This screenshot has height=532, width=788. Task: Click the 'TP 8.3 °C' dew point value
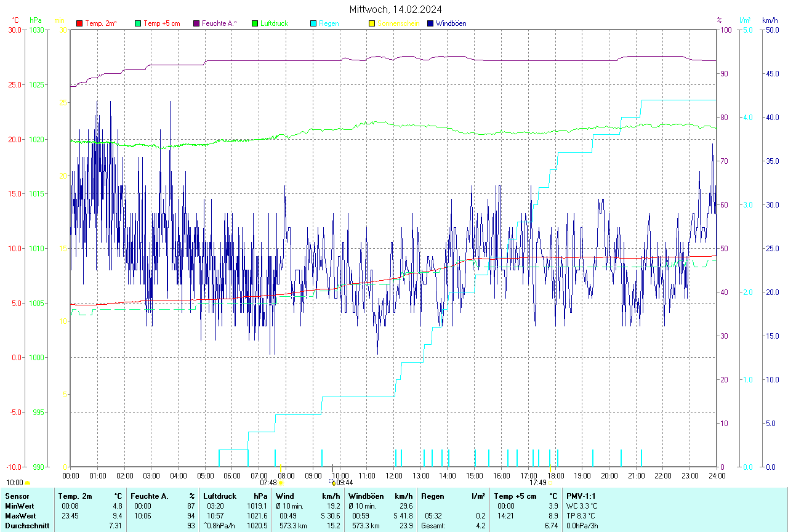tap(581, 515)
